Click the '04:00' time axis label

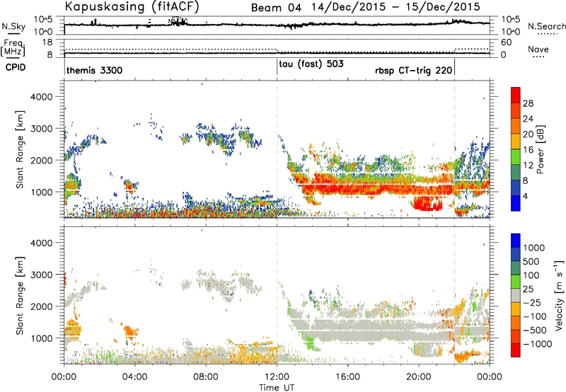tap(135, 377)
